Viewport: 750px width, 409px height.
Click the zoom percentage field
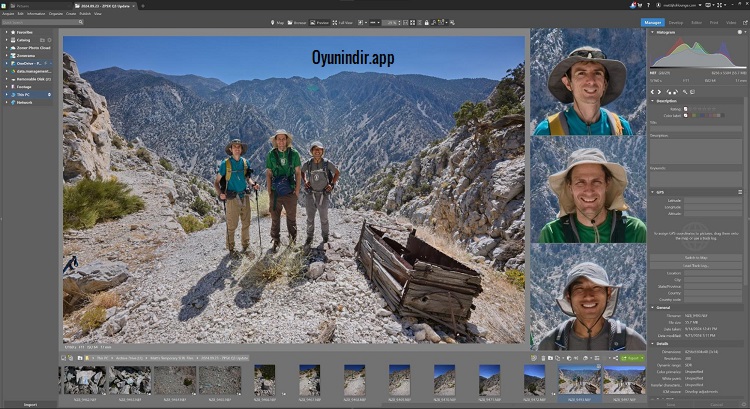(x=390, y=22)
